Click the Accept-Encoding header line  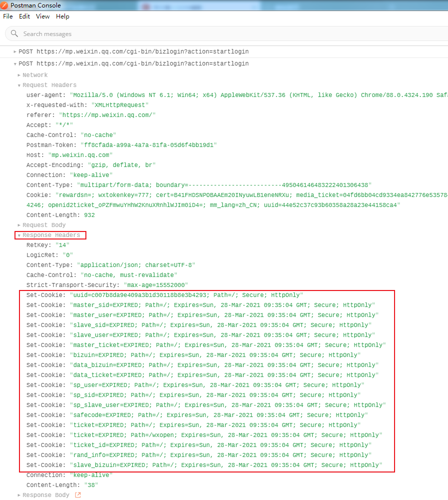(91, 165)
